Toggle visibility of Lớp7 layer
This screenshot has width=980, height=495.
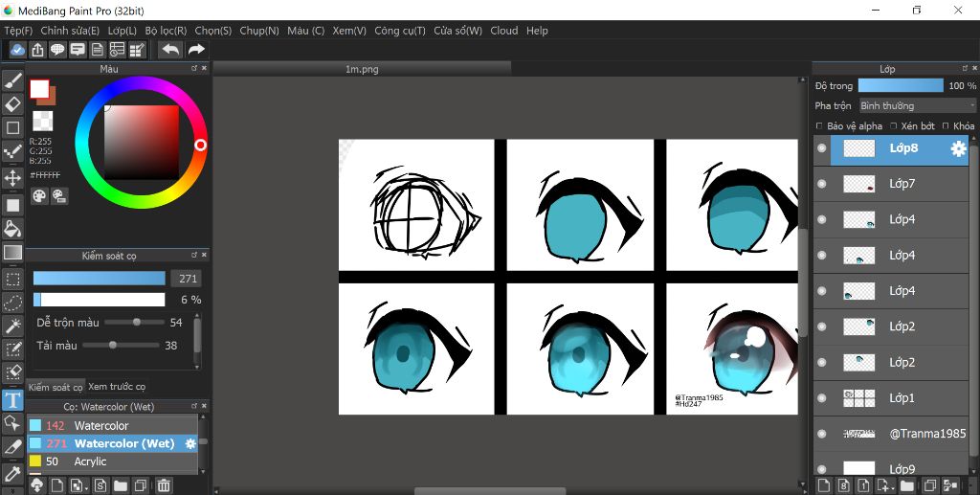click(822, 184)
